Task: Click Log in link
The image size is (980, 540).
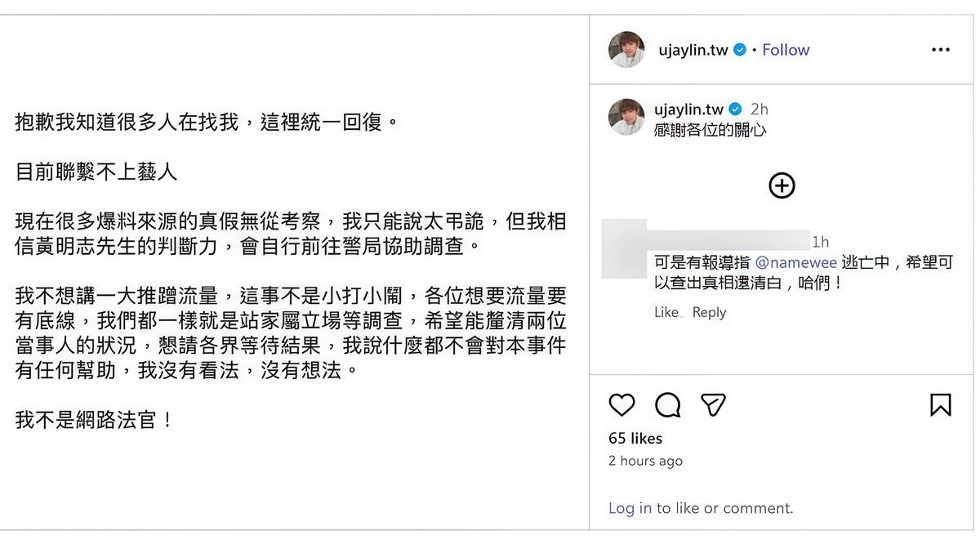Action: point(630,508)
